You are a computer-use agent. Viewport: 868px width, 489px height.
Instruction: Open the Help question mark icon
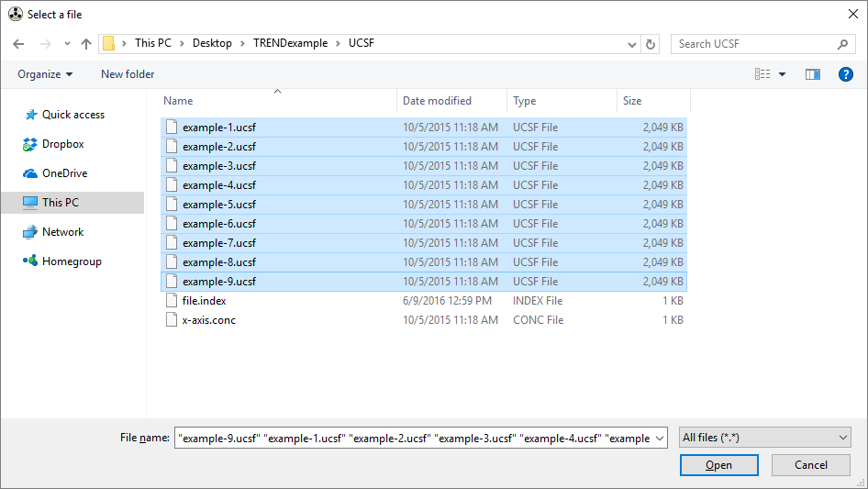(845, 74)
